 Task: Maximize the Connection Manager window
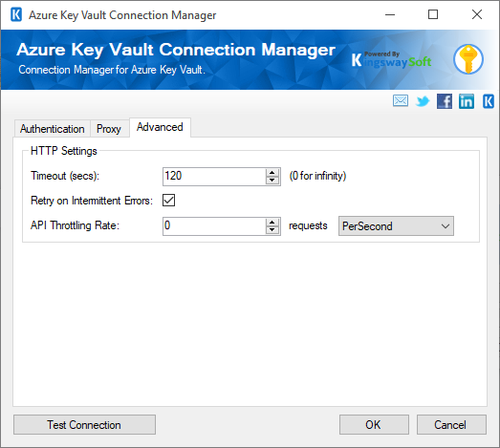[433, 14]
